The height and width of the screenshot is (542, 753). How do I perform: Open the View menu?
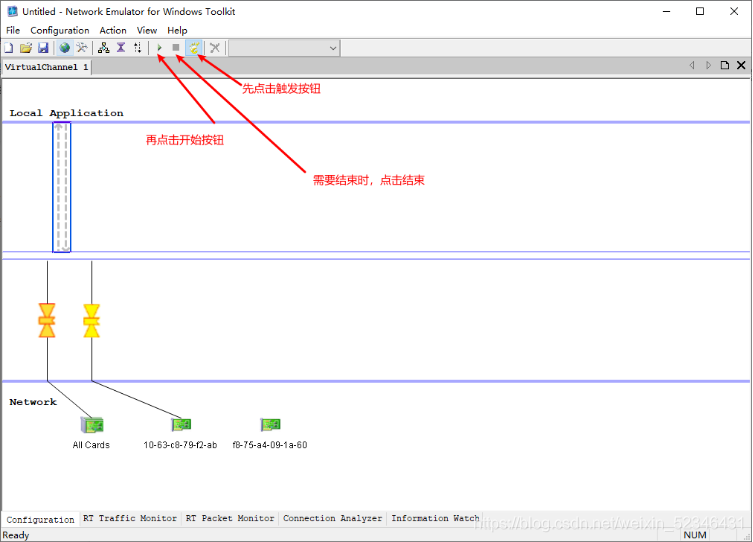(x=146, y=30)
